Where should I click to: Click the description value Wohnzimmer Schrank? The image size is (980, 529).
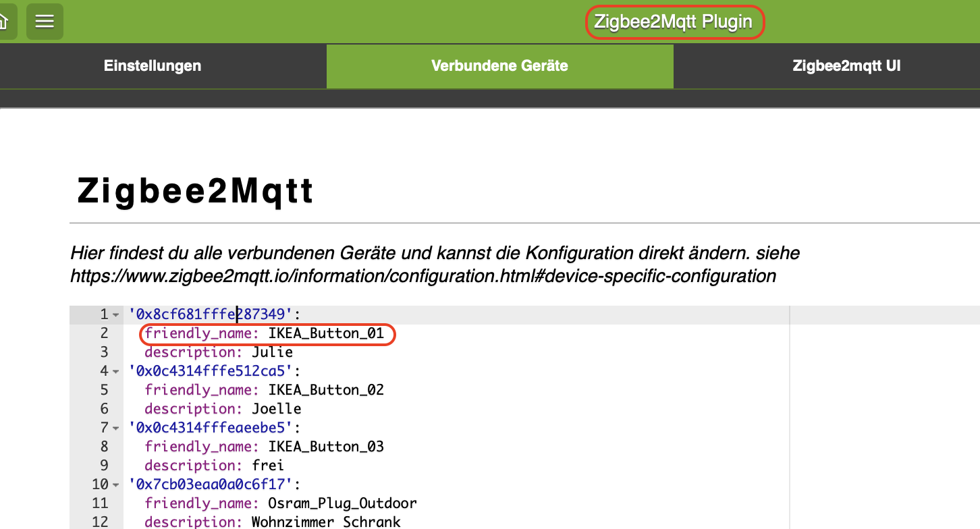(326, 522)
